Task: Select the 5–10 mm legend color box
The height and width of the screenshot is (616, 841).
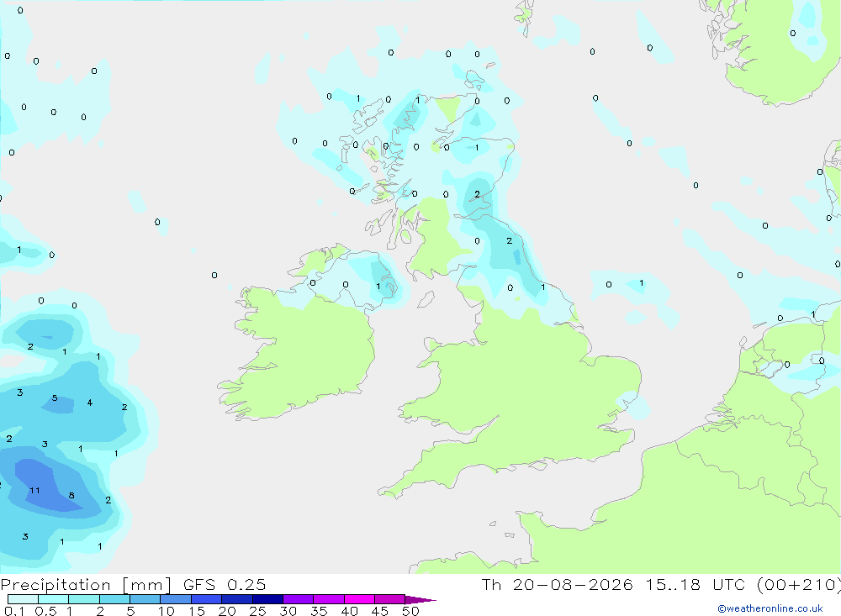Action: 145,599
